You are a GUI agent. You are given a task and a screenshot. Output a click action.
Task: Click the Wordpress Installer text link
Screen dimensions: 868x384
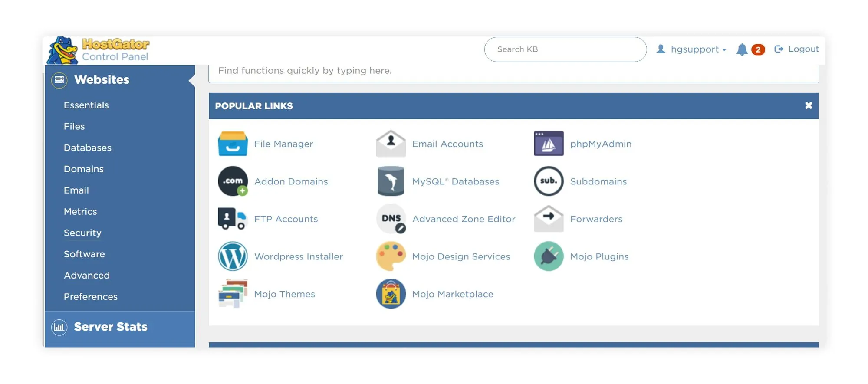click(x=299, y=256)
